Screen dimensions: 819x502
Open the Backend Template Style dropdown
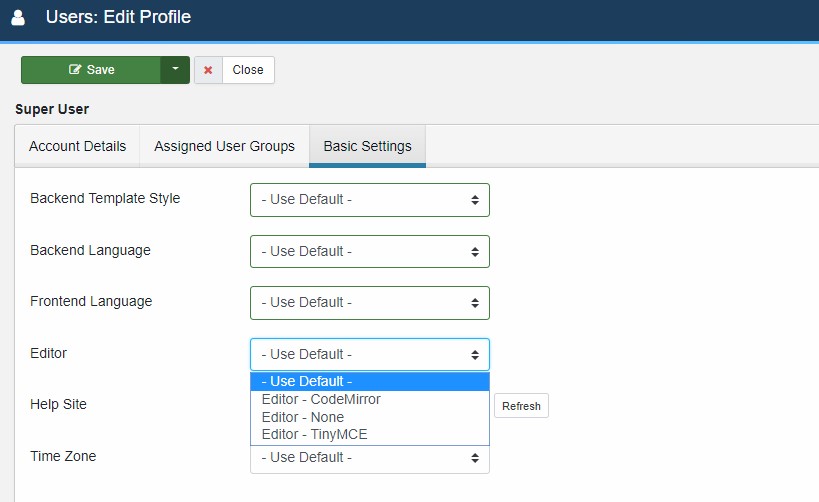(x=370, y=200)
